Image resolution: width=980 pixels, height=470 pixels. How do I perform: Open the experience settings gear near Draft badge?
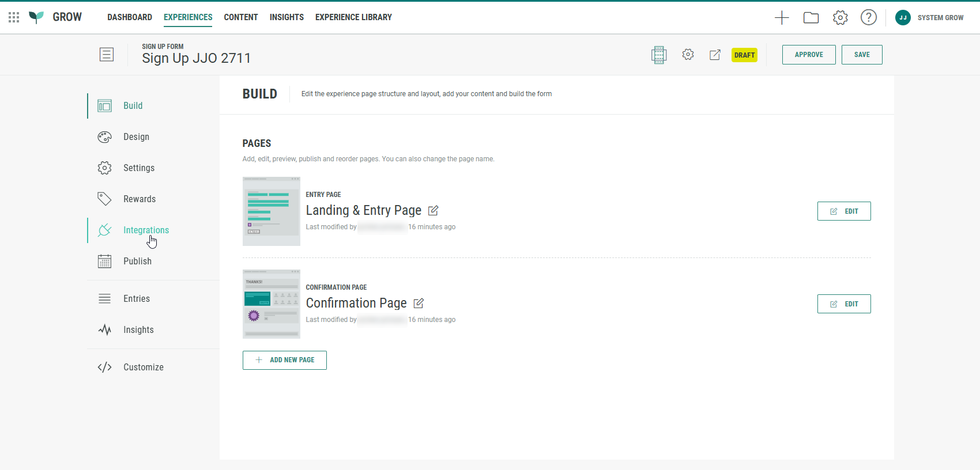point(688,55)
